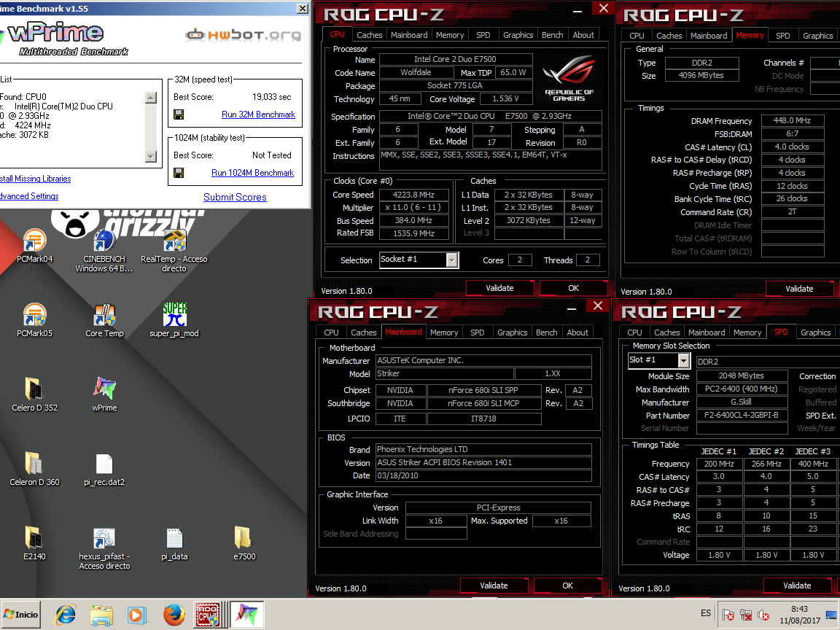Click the ES language indicator
The height and width of the screenshot is (630, 840).
pos(706,612)
